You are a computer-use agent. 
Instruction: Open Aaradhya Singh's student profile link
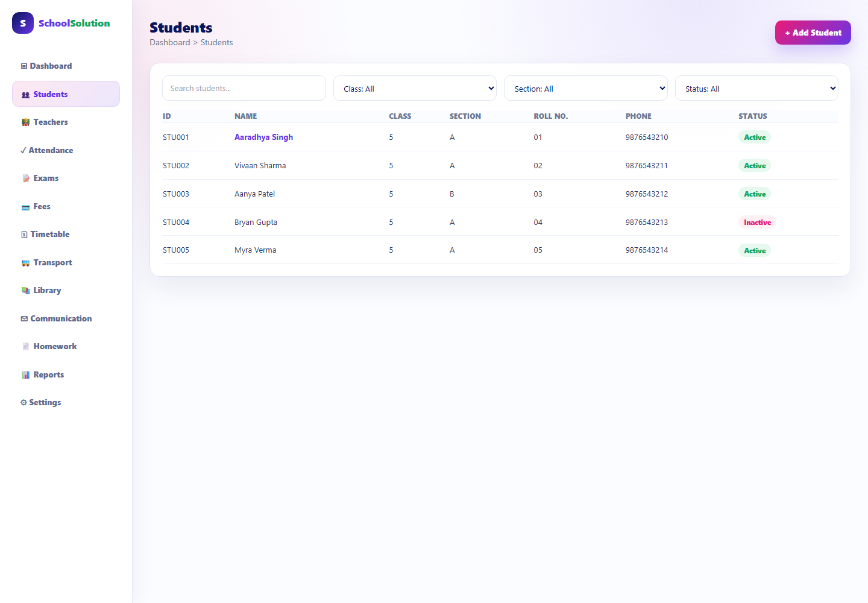point(263,137)
